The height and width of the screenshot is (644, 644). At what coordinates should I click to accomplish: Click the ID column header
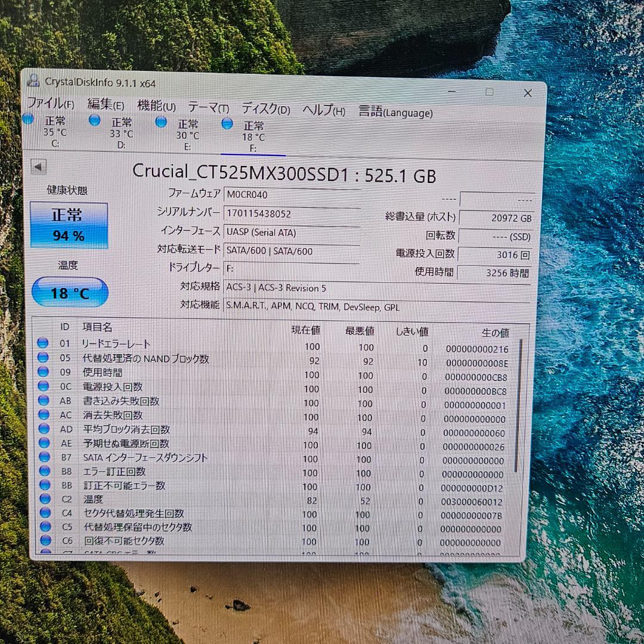point(65,327)
